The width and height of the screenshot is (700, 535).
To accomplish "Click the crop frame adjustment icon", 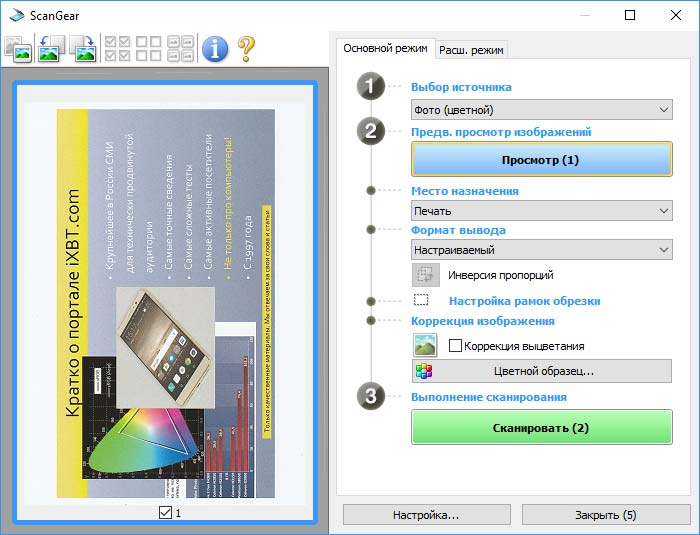I will point(421,300).
